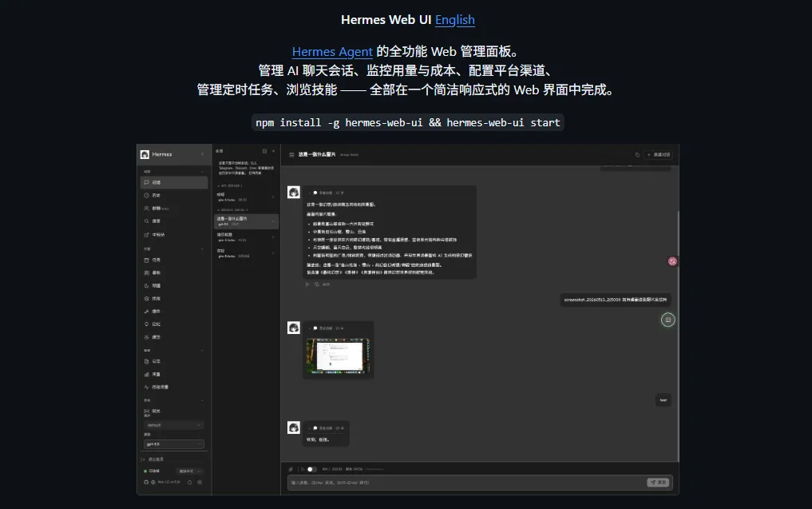This screenshot has width=812, height=509.
Task: Click the avatar of the last assistant reply
Action: pyautogui.click(x=294, y=427)
